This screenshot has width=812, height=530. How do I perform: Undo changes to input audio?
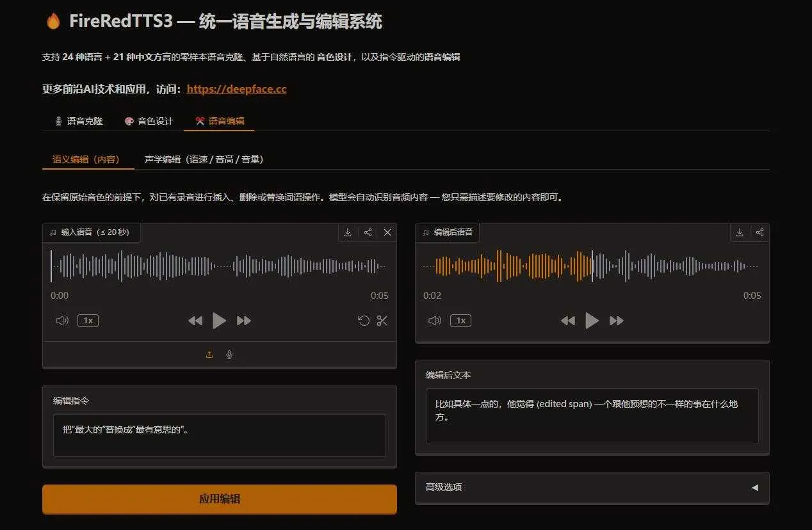(x=364, y=321)
